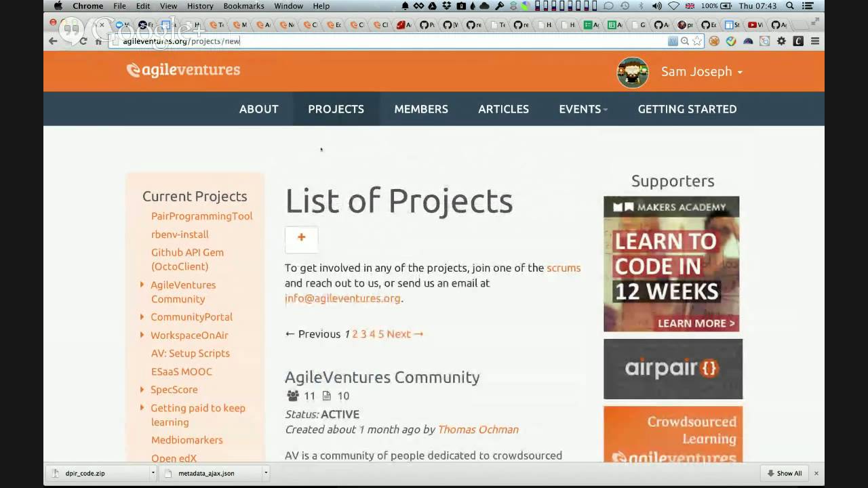Viewport: 868px width, 488px height.
Task: Open the Bookmarks menu
Action: (244, 6)
